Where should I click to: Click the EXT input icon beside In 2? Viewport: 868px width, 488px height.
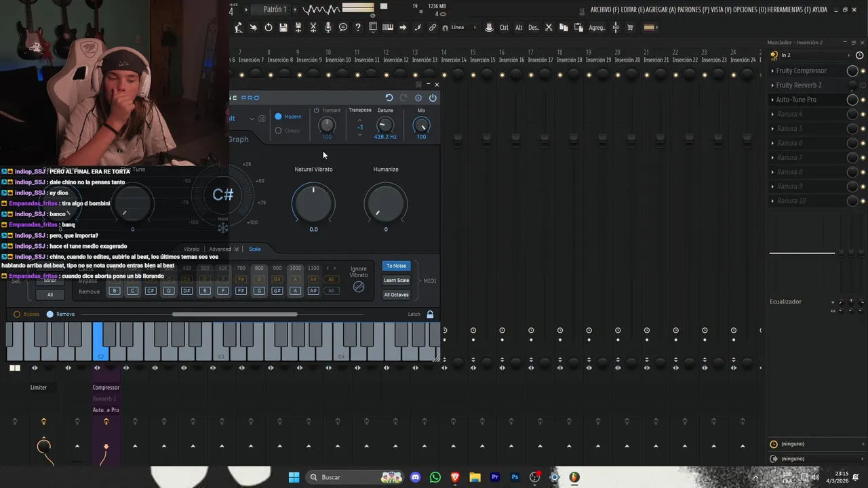774,56
